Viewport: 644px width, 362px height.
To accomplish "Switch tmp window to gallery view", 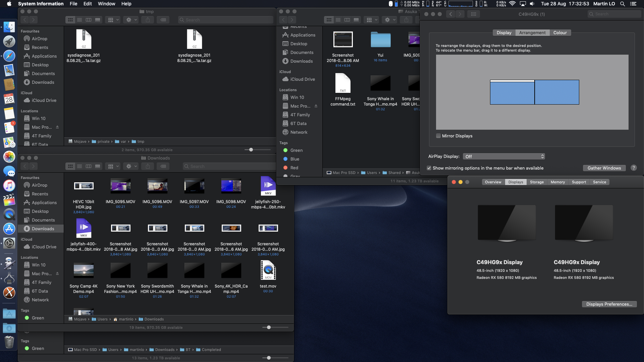I will pos(98,20).
